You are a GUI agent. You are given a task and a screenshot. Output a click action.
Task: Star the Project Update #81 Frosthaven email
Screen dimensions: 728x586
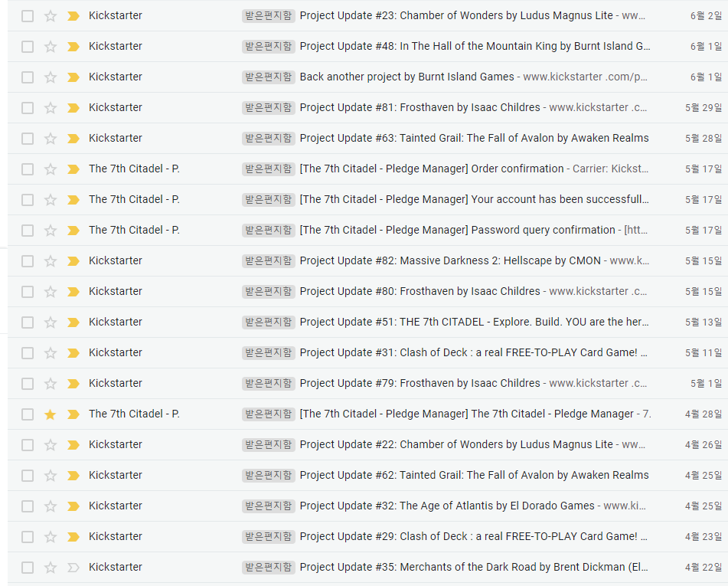pos(51,108)
